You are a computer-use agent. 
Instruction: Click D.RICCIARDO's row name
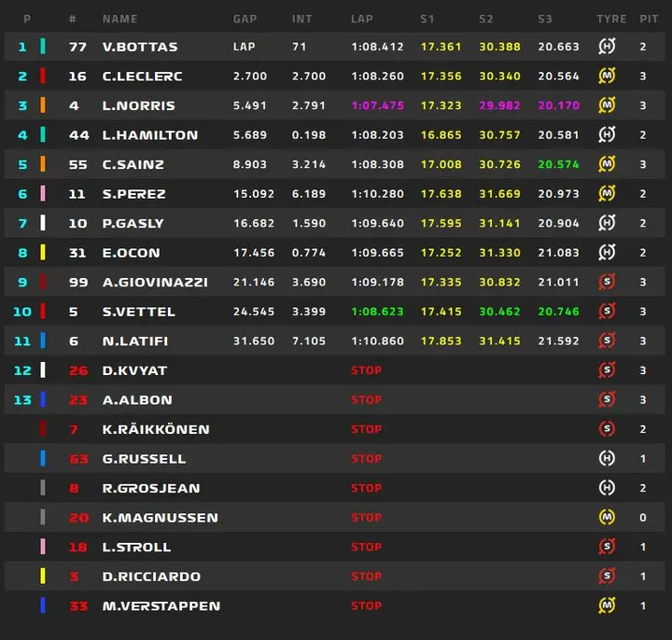point(151,577)
